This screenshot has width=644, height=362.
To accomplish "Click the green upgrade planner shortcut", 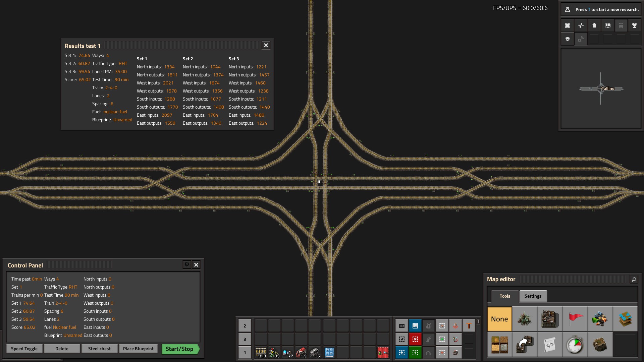I will [x=415, y=352].
